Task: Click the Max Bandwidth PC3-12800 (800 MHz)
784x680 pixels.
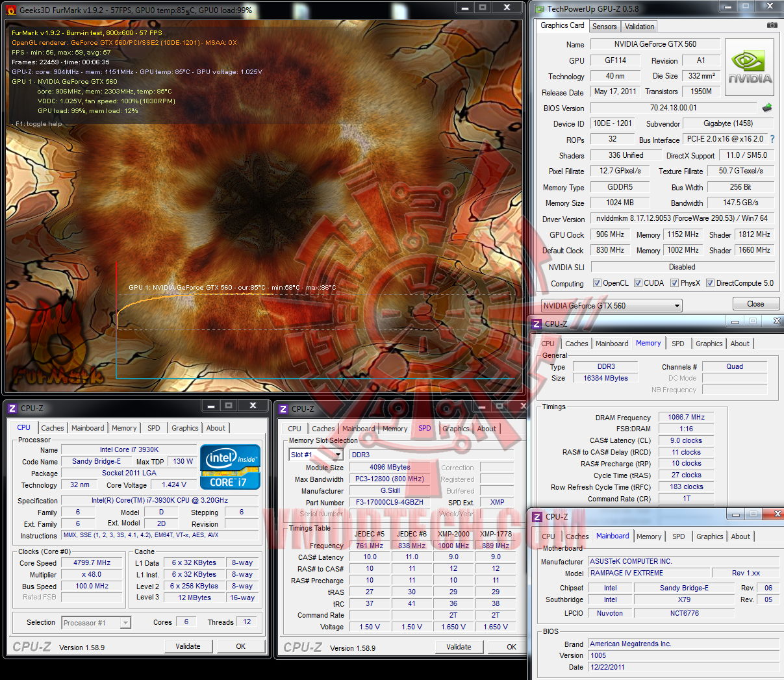Action: point(390,479)
